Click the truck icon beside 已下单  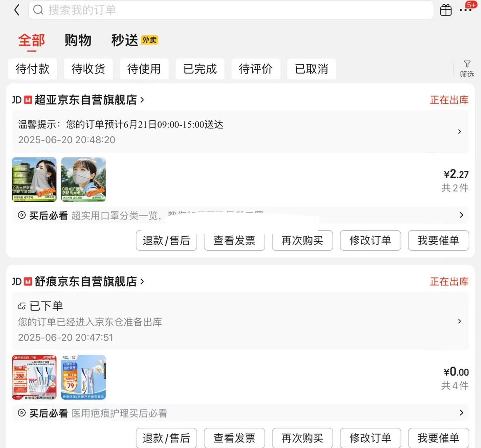pyautogui.click(x=22, y=306)
